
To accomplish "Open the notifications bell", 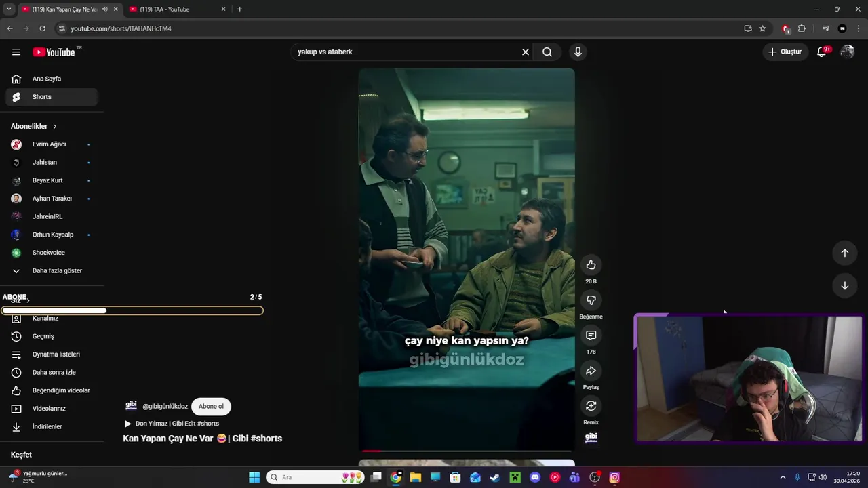I will pyautogui.click(x=822, y=52).
